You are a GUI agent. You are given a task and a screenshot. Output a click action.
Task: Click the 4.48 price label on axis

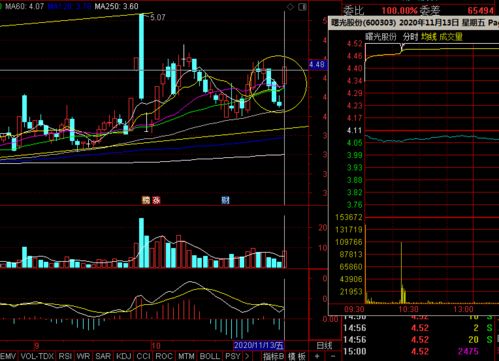(317, 64)
